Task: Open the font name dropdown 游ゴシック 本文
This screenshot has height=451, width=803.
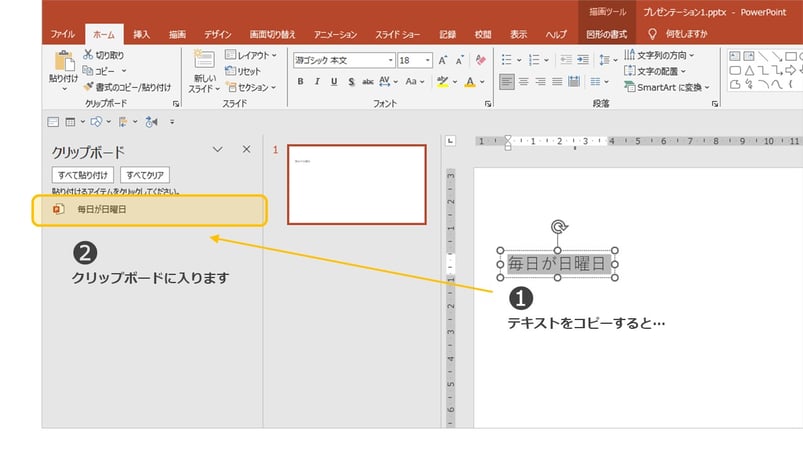Action: tap(390, 60)
